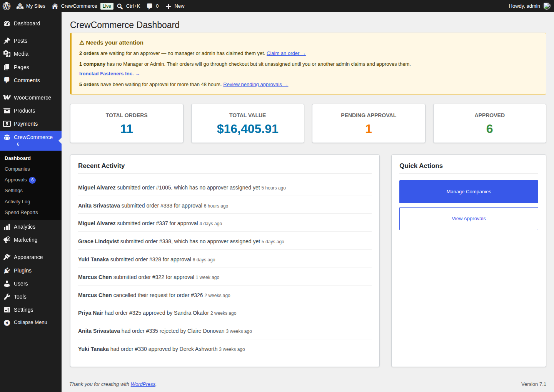Click the Products archive icon
The width and height of the screenshot is (554, 392).
click(x=7, y=111)
